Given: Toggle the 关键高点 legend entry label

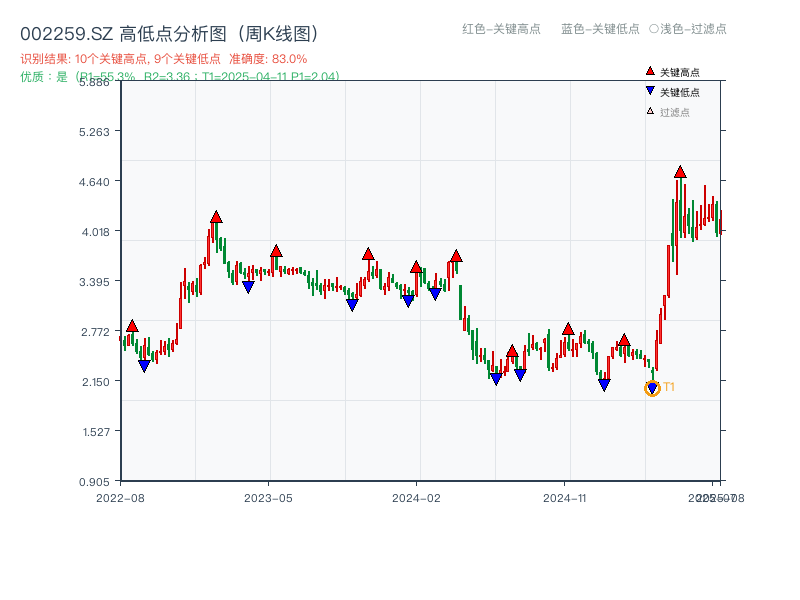Looking at the screenshot, I should 680,72.
